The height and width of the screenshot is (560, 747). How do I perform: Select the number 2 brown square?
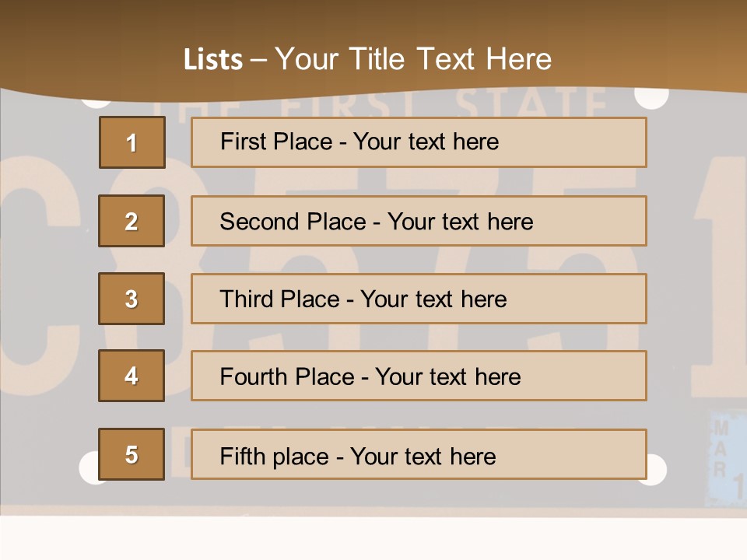[132, 221]
